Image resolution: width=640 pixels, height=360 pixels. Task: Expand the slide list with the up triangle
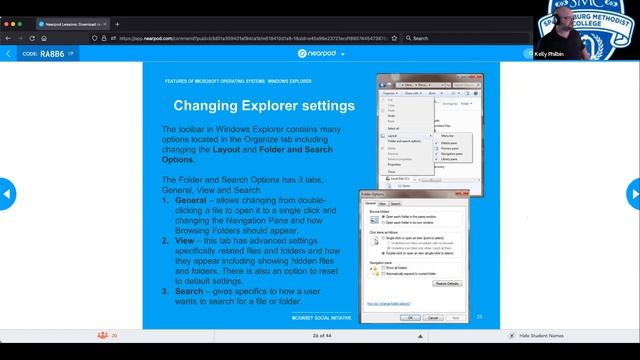click(420, 336)
